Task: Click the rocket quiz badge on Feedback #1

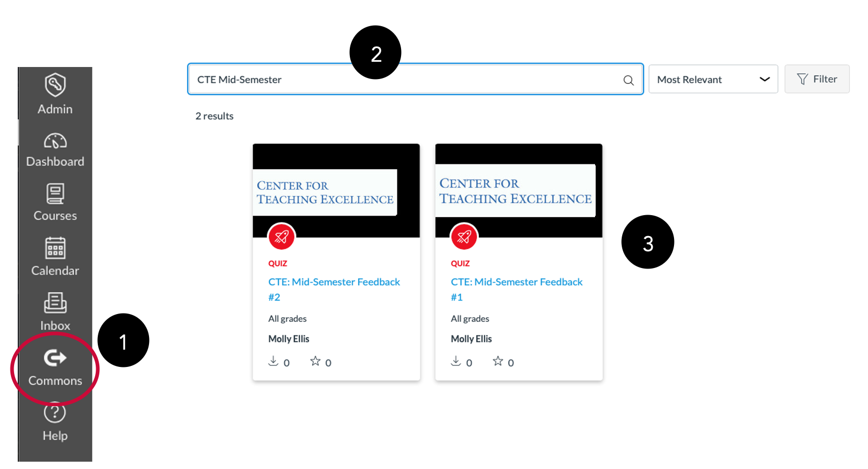Action: (464, 237)
